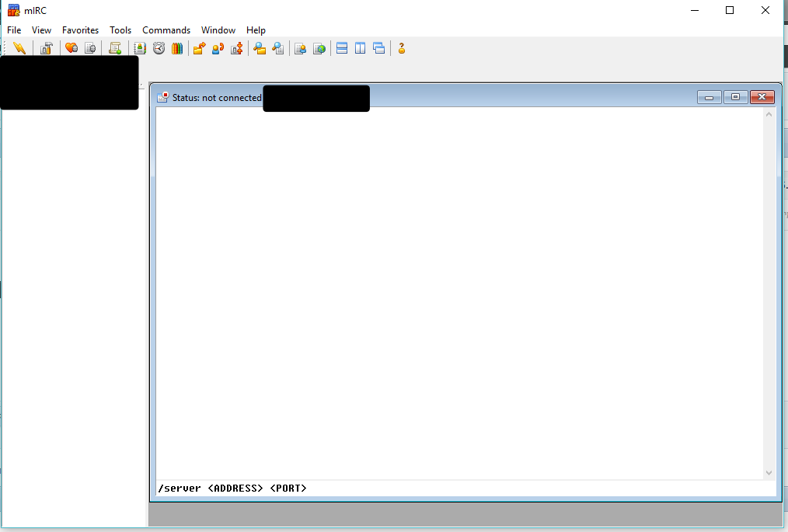Close the Status: not connected window
The image size is (788, 532).
tap(762, 97)
